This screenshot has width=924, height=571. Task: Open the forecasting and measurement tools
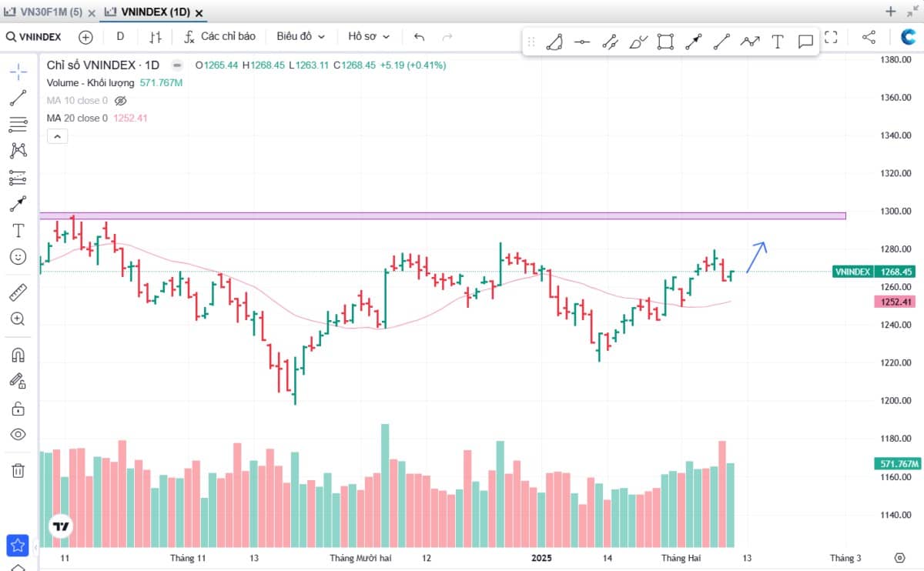tap(18, 178)
